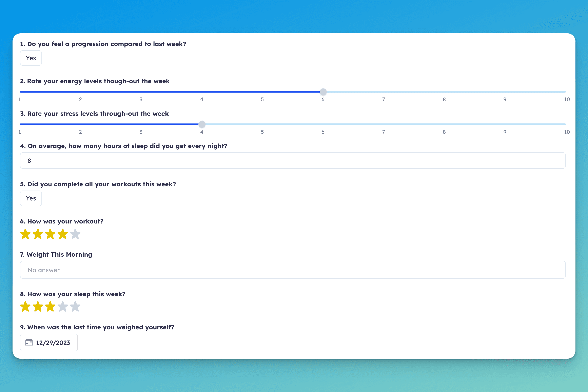
Task: Click 'When was the last time you weighed yourself?' text
Action: 97,327
